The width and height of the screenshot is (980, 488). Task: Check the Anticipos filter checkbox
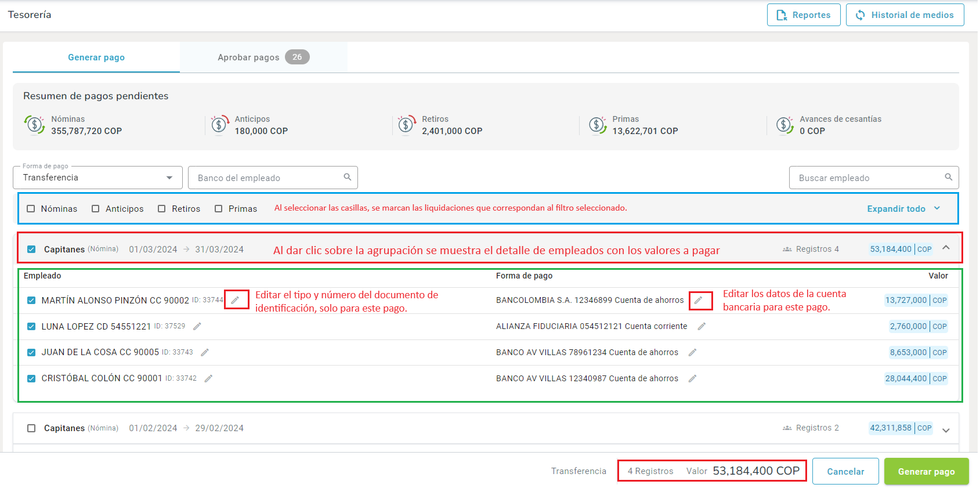click(95, 208)
